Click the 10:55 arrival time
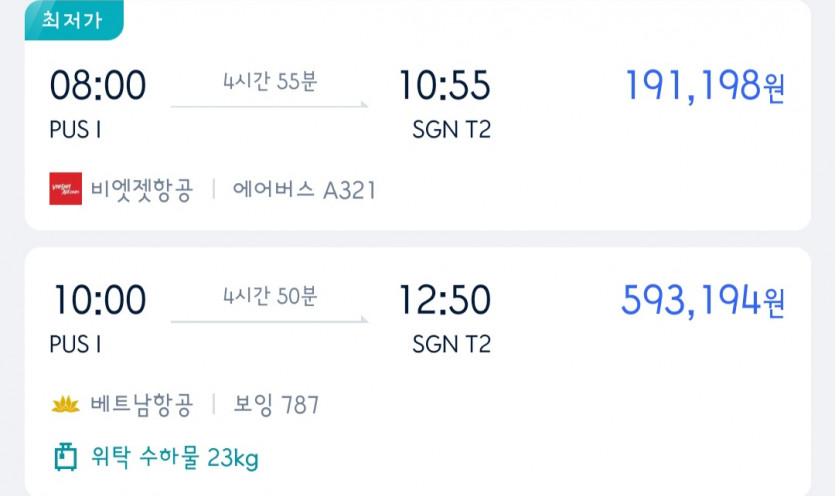 tap(444, 86)
